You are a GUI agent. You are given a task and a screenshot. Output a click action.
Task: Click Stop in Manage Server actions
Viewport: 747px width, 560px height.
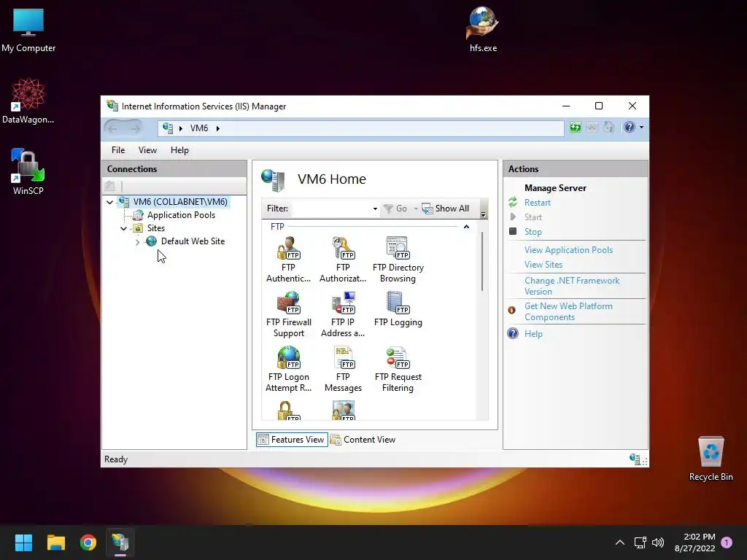click(533, 232)
